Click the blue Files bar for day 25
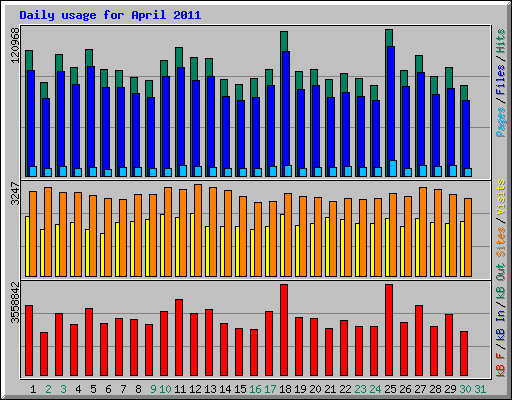The image size is (512, 400). point(391,103)
